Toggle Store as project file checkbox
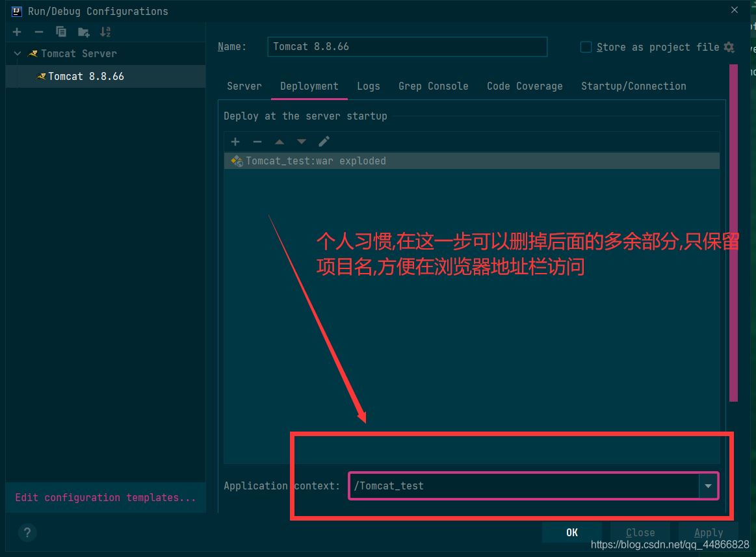Image resolution: width=756 pixels, height=557 pixels. (586, 47)
